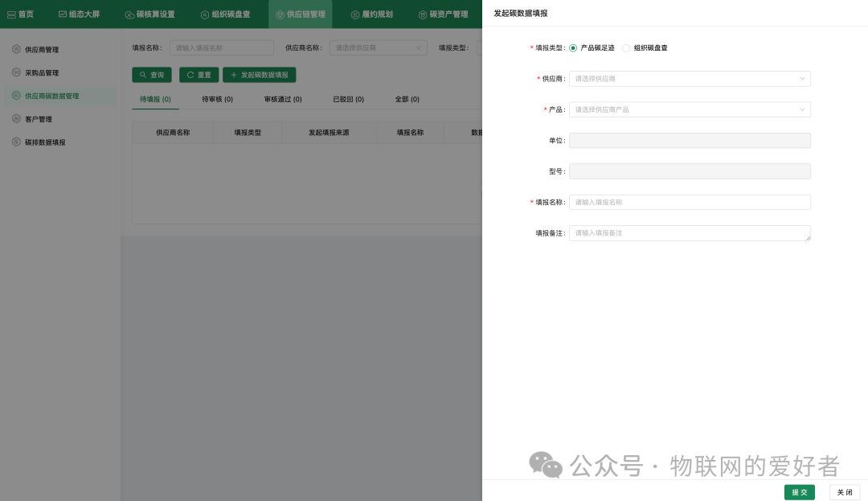Screen dimensions: 868x501
Task: Select the 组织碳盘查 radio button
Action: (626, 47)
